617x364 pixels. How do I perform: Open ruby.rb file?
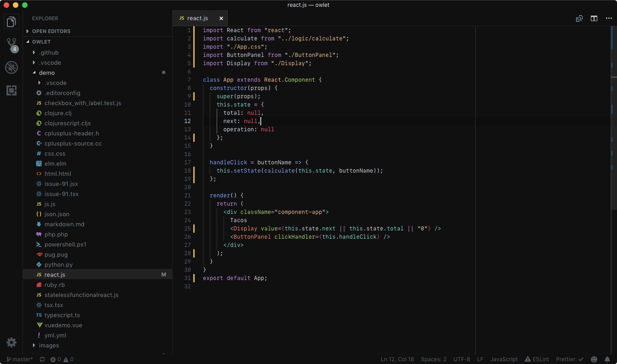[97, 285]
